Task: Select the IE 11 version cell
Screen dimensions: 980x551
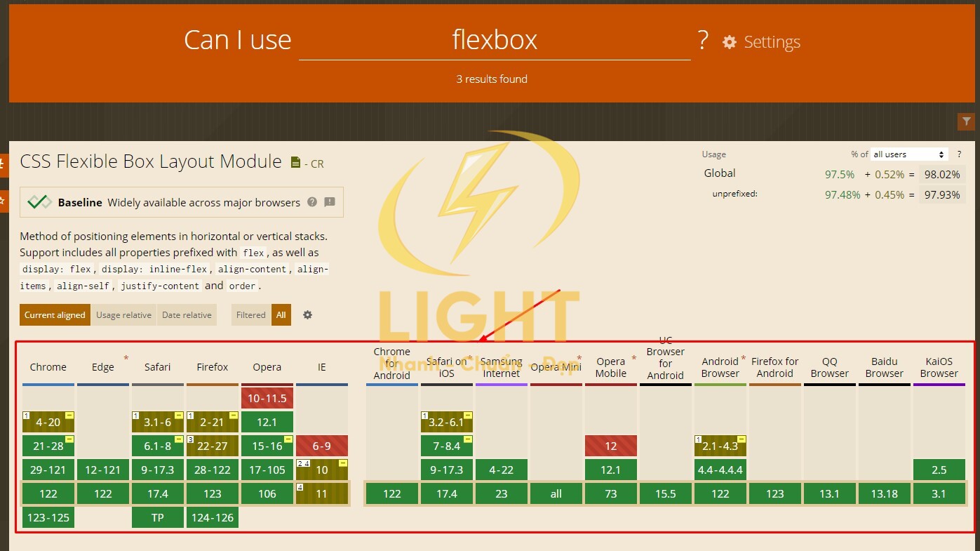Action: pyautogui.click(x=322, y=493)
